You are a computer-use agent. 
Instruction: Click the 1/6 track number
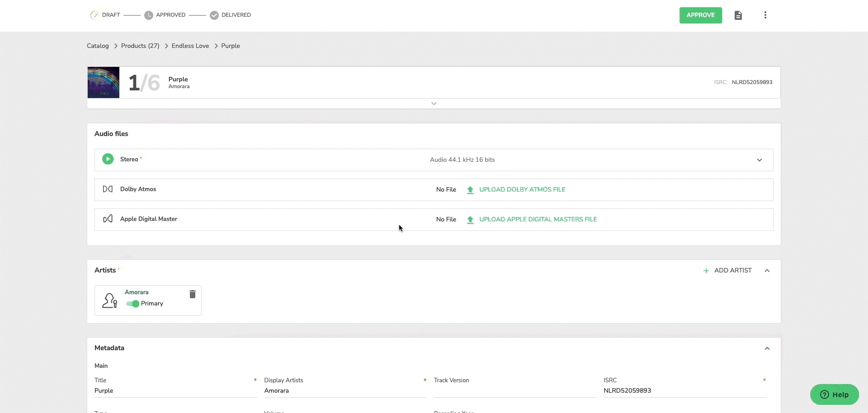144,83
